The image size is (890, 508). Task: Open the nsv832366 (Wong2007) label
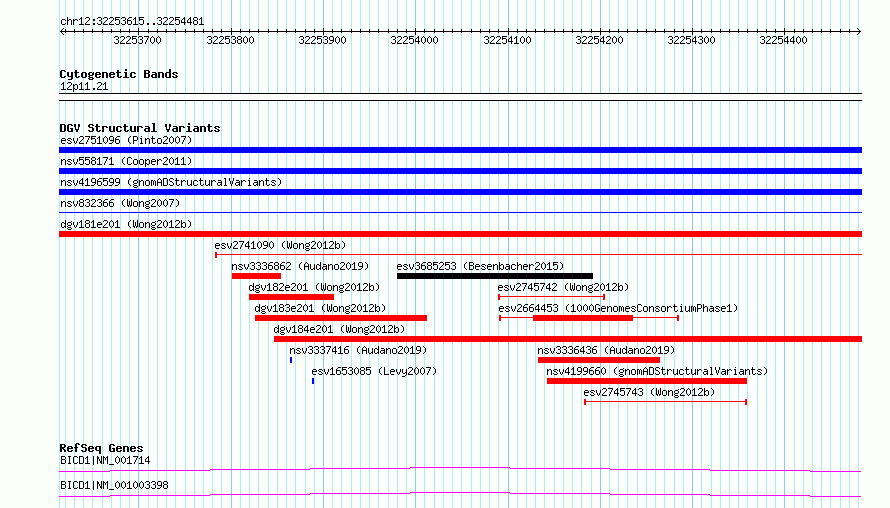120,203
